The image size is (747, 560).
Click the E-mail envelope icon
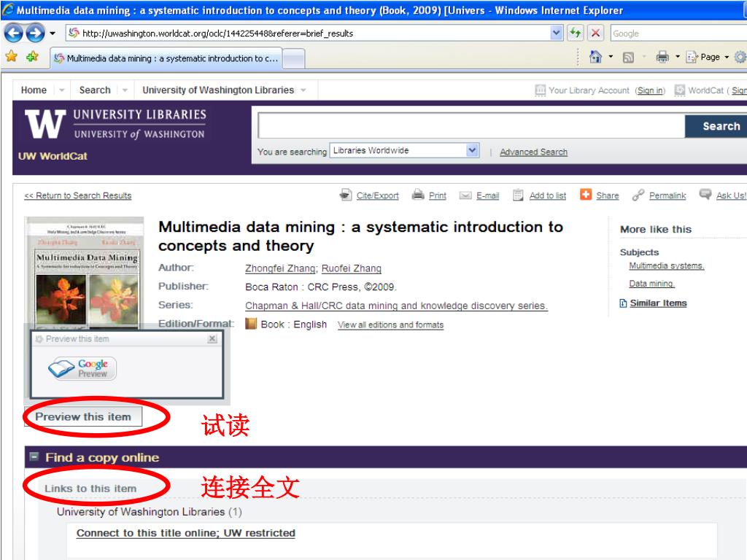coord(465,195)
